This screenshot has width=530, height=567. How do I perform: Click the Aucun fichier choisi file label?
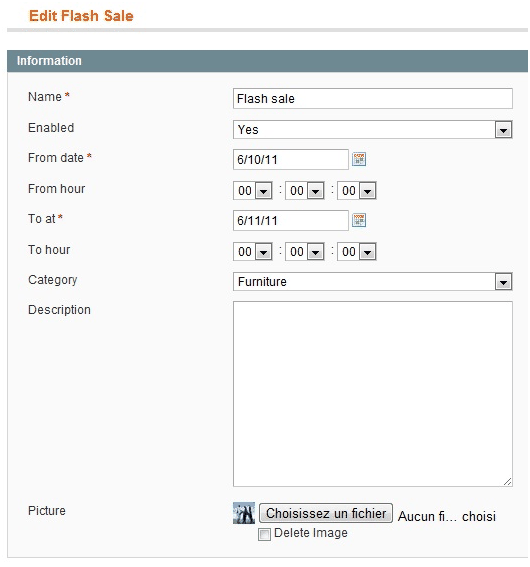click(x=446, y=516)
